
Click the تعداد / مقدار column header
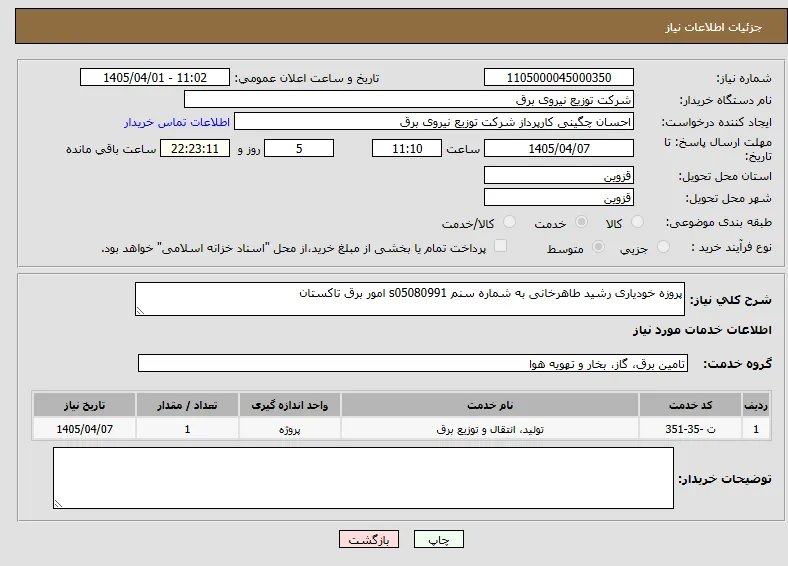pos(187,405)
